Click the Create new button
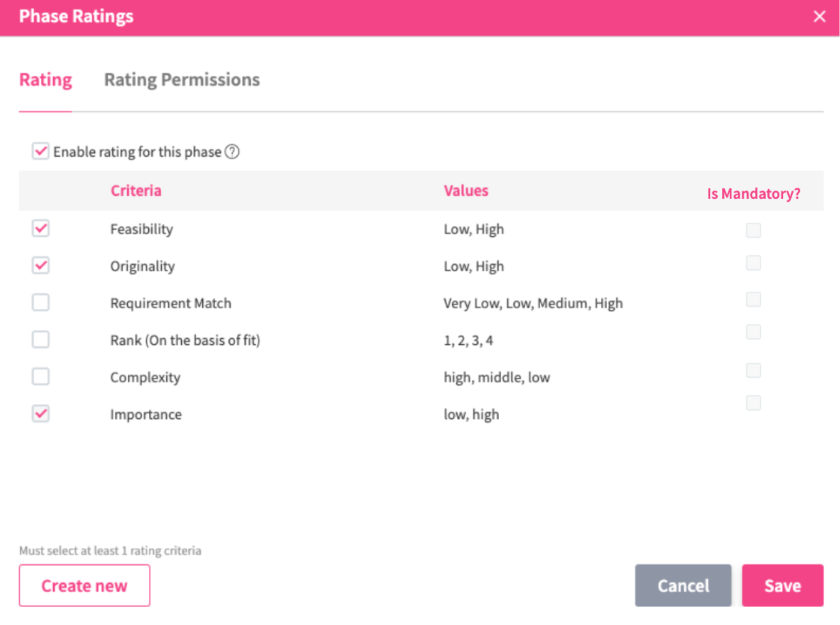840x625 pixels. (84, 586)
